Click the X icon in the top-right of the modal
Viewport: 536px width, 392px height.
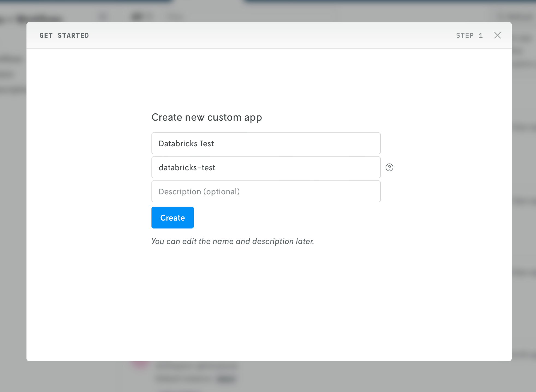498,35
